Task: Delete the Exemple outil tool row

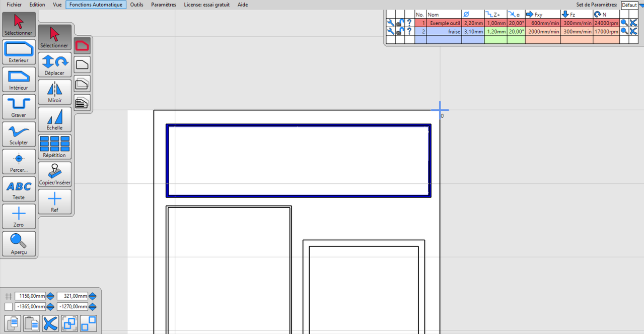Action: (x=633, y=23)
